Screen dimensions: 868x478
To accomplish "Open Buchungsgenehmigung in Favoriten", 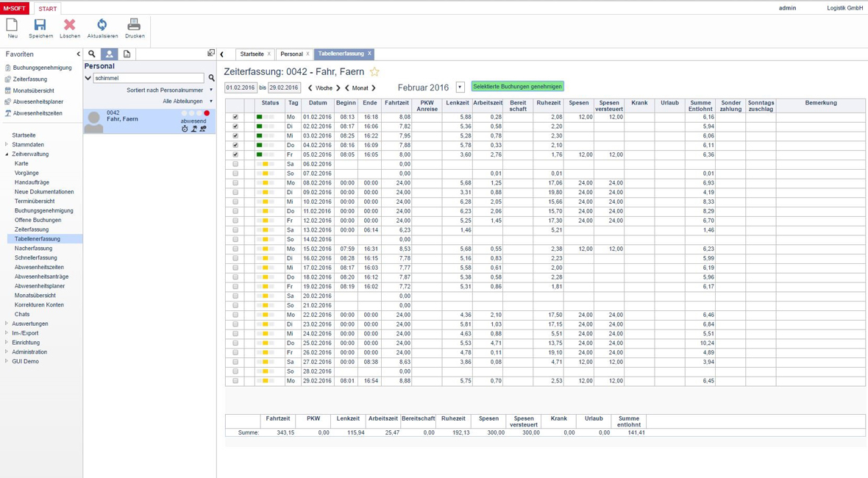I will [42, 68].
